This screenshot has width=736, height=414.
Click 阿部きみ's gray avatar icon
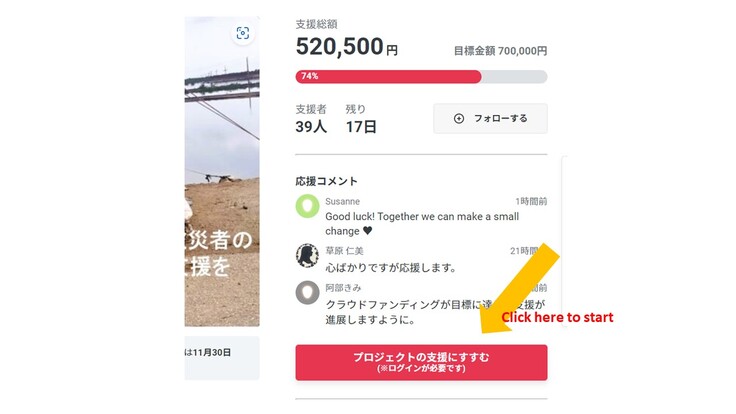tap(307, 292)
